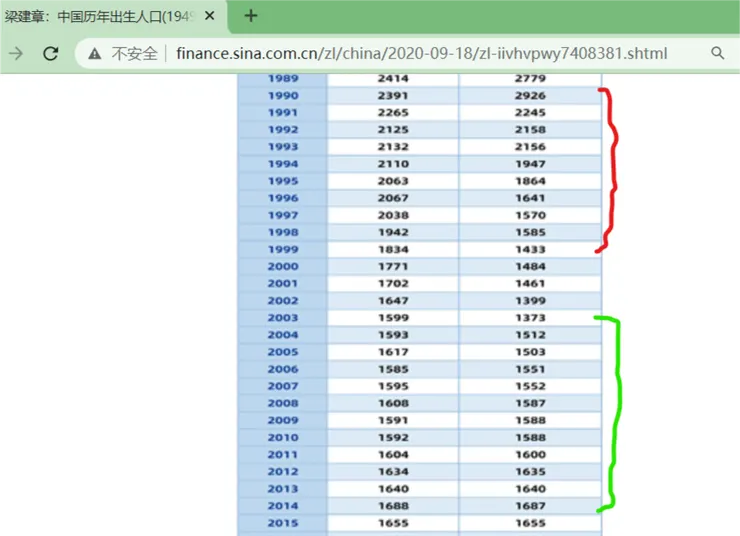Image resolution: width=740 pixels, height=536 pixels.
Task: Click the browser reload icon
Action: 50,53
